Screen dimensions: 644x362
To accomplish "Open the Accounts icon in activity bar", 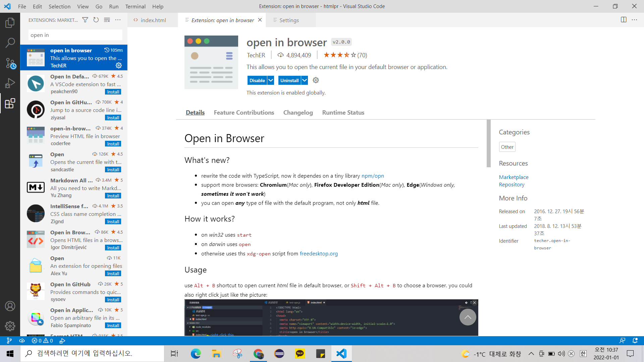I will (x=10, y=306).
